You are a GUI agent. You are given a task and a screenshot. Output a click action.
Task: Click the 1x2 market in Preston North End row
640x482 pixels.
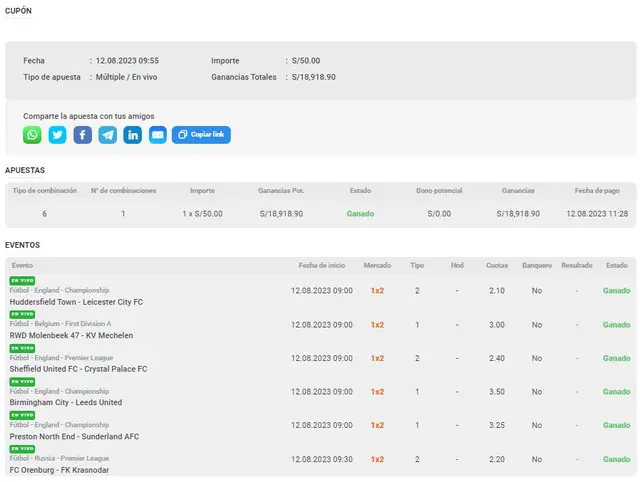[377, 425]
